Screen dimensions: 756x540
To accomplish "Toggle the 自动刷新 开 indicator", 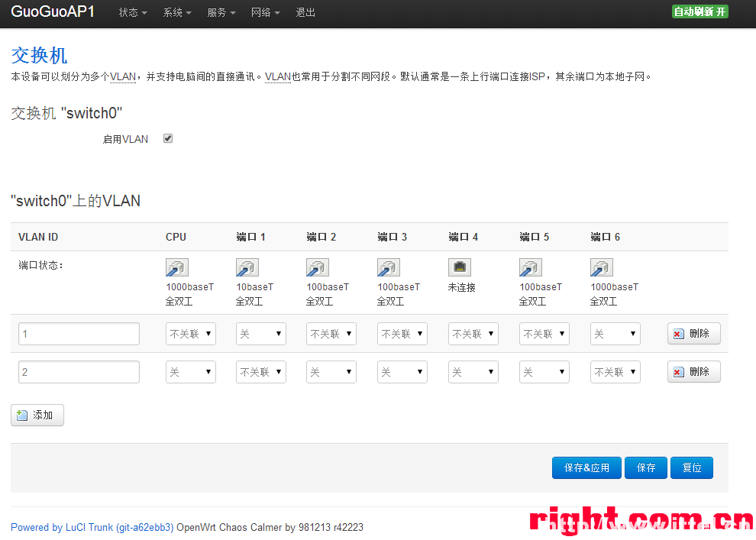I will click(x=700, y=11).
